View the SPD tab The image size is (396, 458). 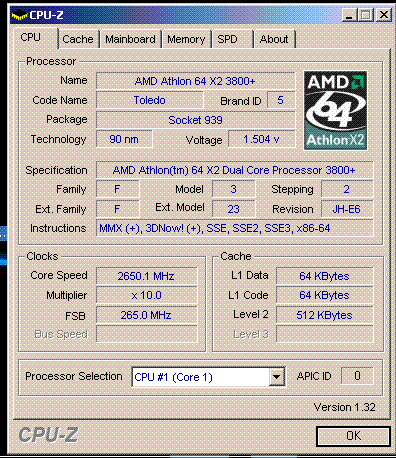click(232, 39)
